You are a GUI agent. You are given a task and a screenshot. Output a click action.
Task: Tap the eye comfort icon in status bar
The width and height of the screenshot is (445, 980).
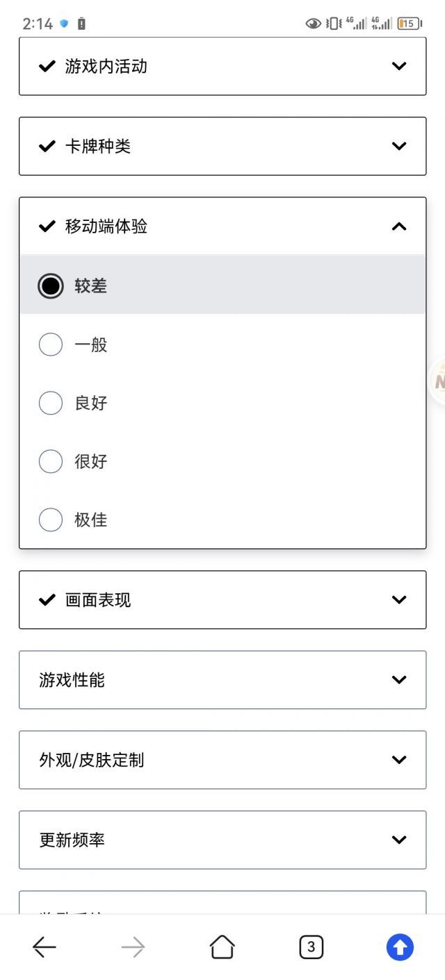click(x=314, y=24)
